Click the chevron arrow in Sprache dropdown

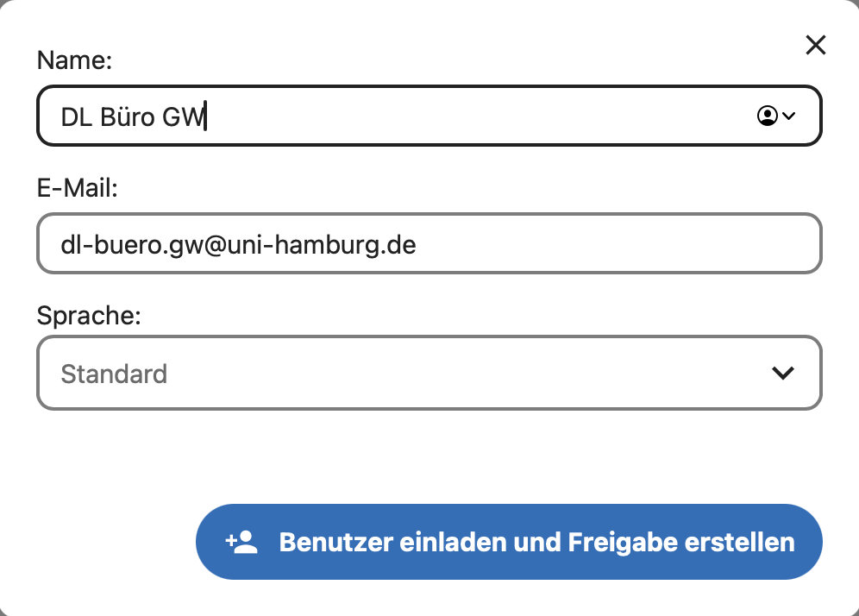pyautogui.click(x=782, y=373)
